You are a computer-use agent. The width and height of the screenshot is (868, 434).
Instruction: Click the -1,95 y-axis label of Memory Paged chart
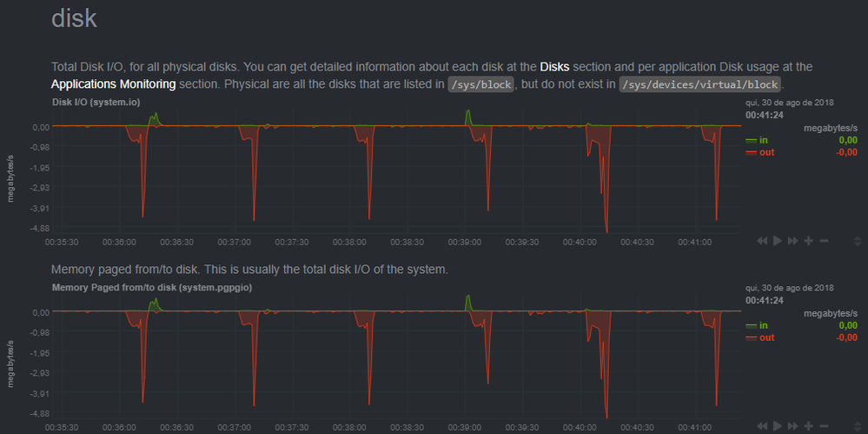point(40,352)
